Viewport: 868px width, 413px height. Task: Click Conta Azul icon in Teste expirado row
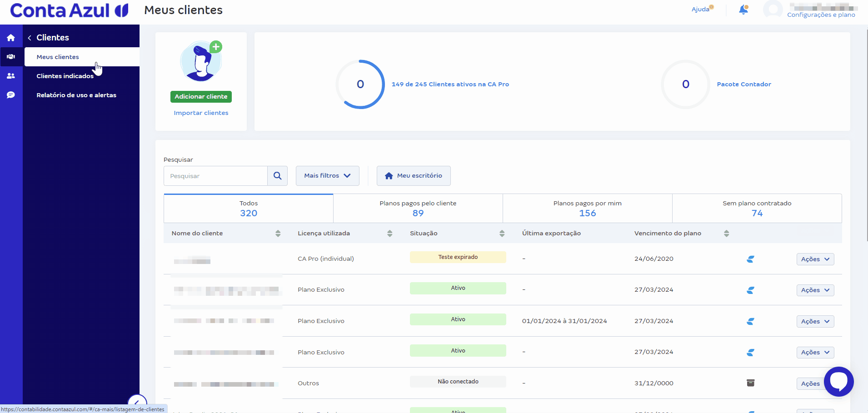click(x=750, y=259)
